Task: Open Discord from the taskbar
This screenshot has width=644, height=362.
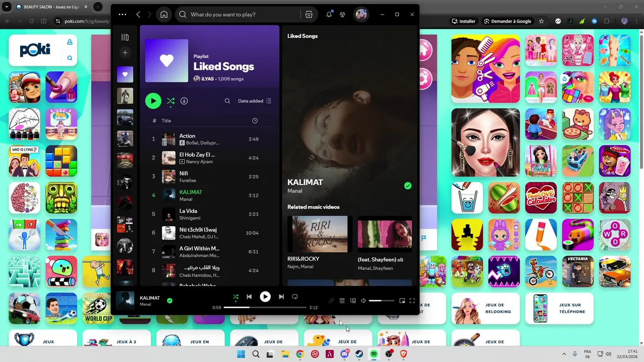Action: [345, 354]
